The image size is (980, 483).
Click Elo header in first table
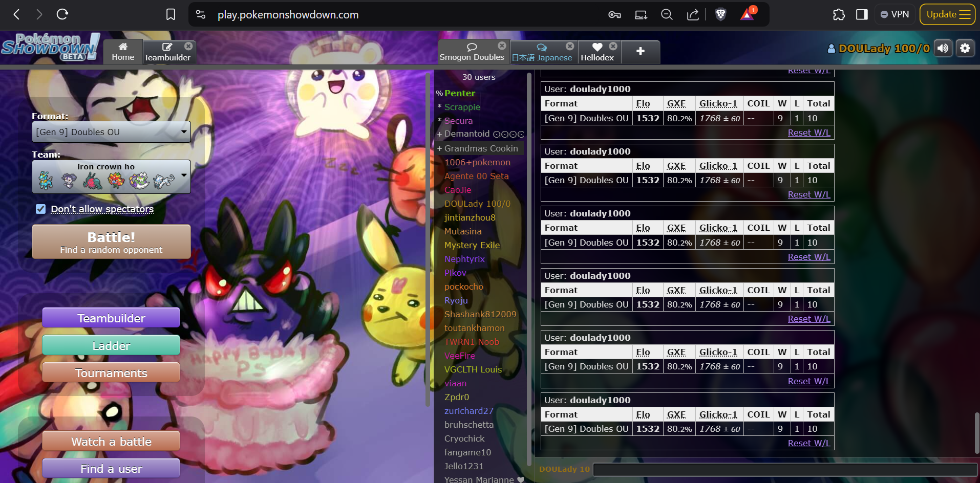pyautogui.click(x=643, y=103)
